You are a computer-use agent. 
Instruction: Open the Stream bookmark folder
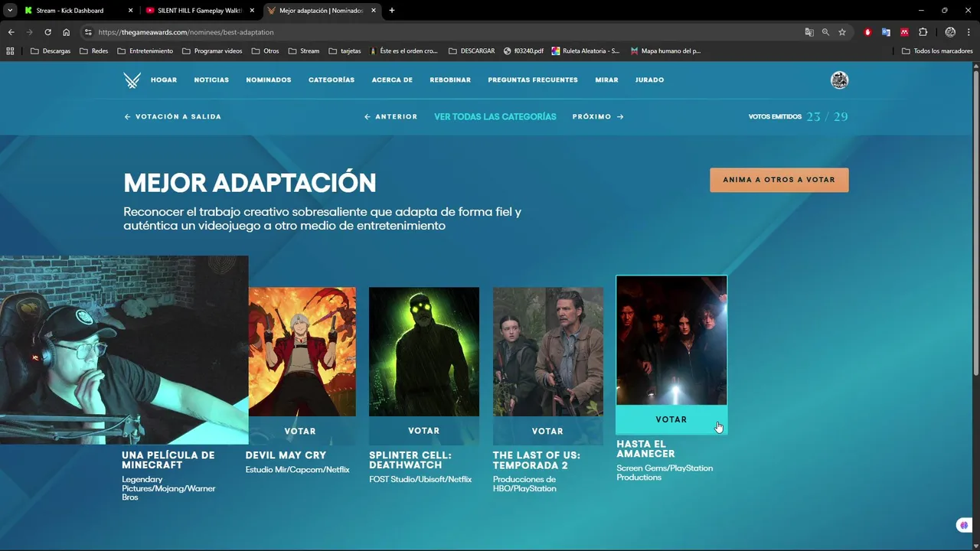point(304,51)
